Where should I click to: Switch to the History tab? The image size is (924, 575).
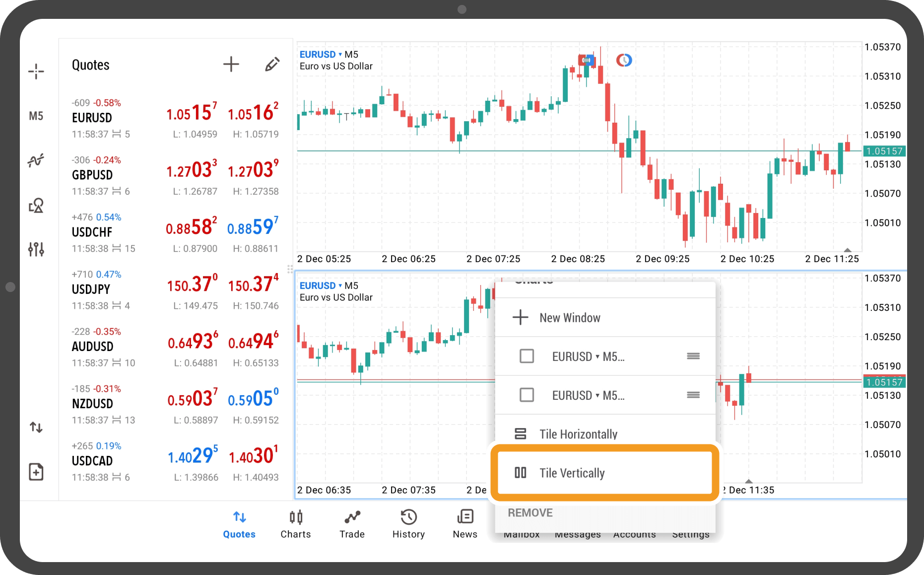[408, 523]
